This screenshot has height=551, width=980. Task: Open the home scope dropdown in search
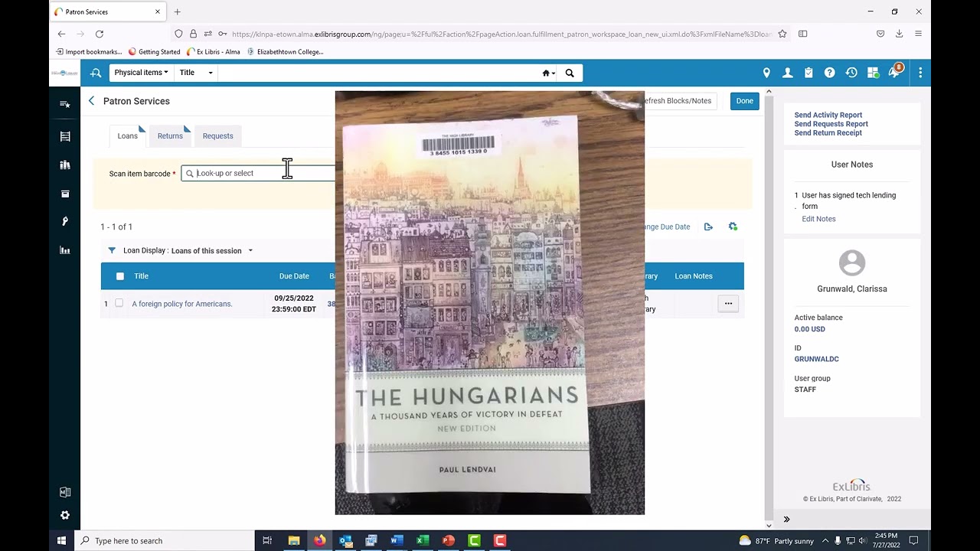548,73
